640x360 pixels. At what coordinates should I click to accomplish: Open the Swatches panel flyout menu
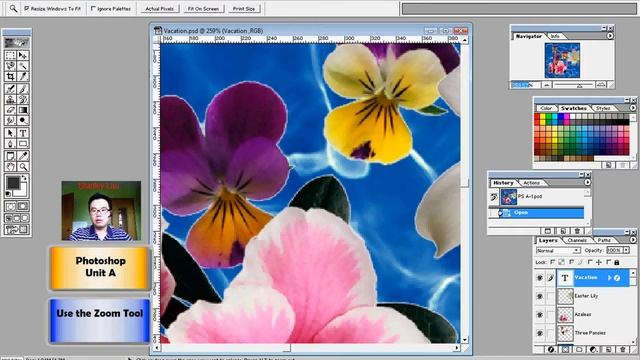(633, 108)
